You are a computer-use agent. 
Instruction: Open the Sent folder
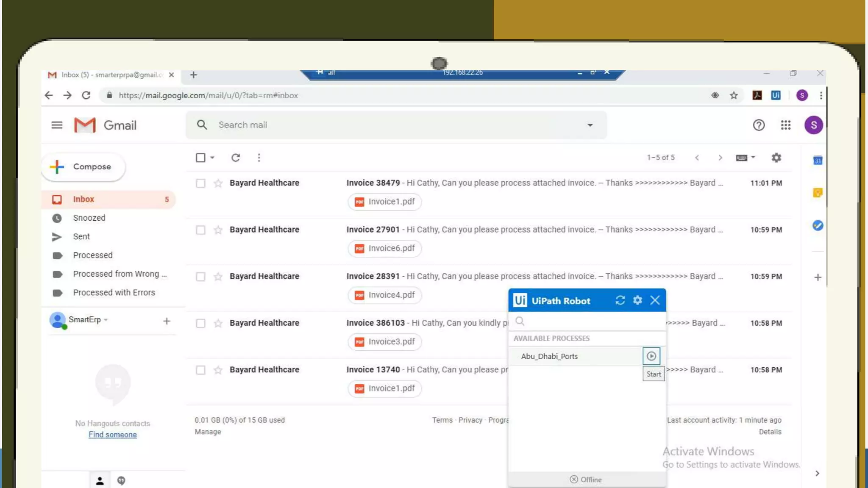click(81, 236)
